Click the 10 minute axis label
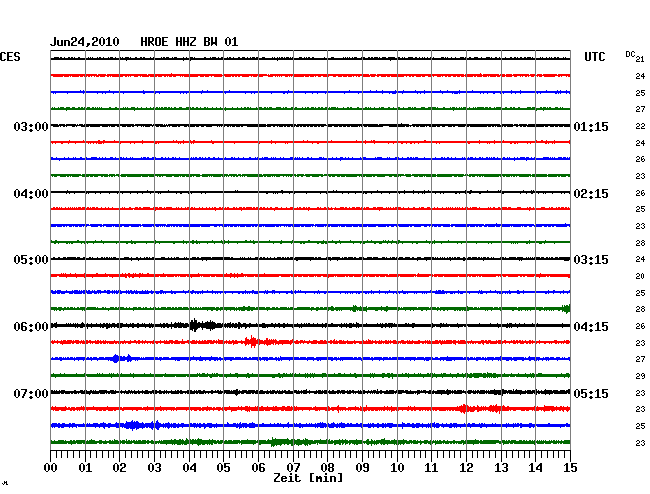The image size is (650, 494). point(397,468)
